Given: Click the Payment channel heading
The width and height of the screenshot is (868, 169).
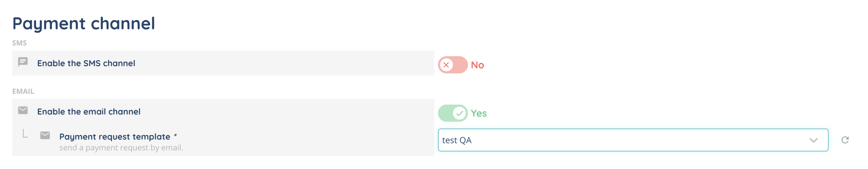Looking at the screenshot, I should coord(84,24).
